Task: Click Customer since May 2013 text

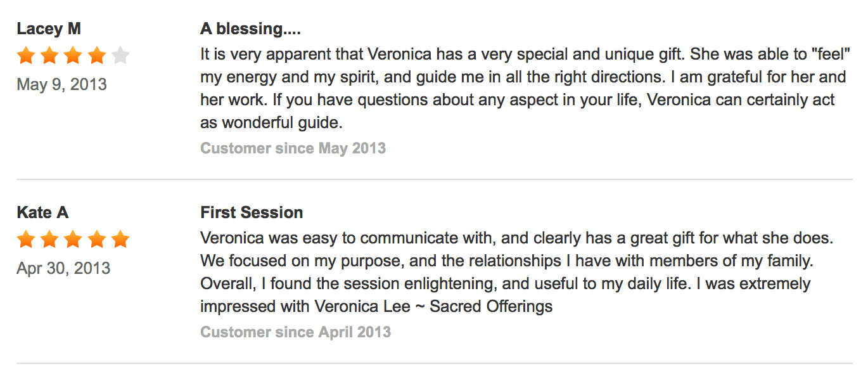Action: pyautogui.click(x=293, y=148)
